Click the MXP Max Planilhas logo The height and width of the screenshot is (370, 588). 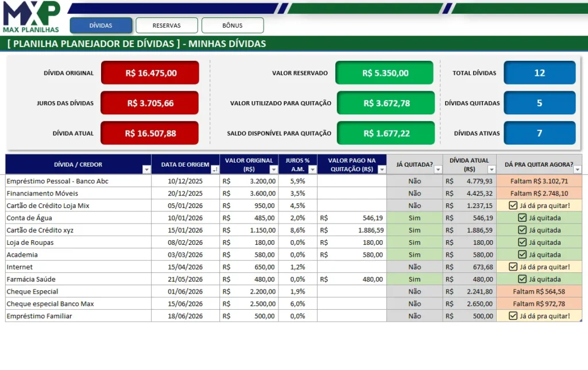31,17
